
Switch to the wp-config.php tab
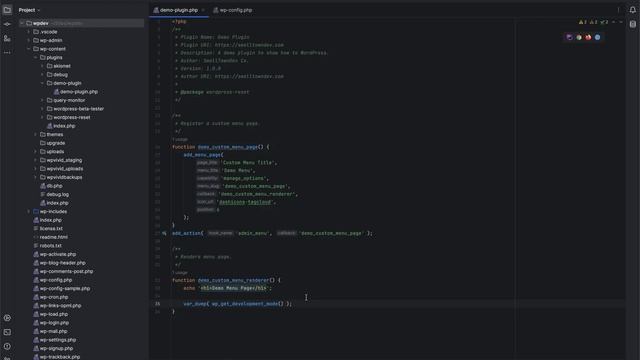click(x=233, y=10)
